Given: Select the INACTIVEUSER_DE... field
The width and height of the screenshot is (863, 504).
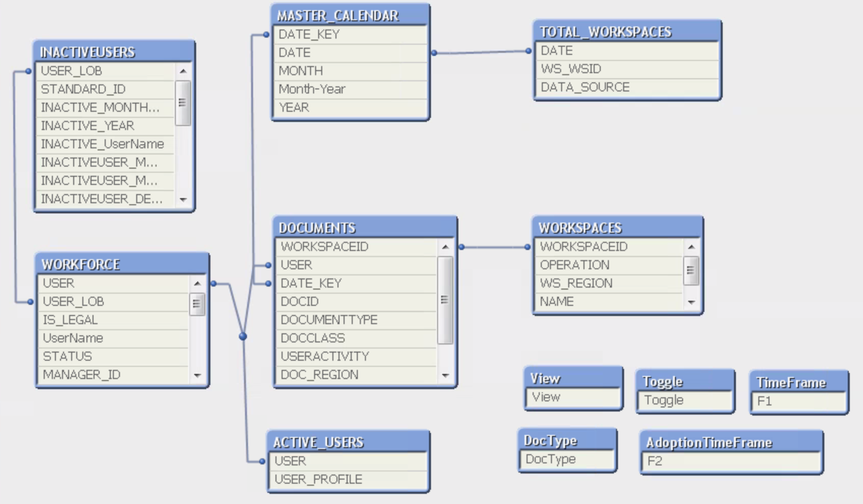Looking at the screenshot, I should (x=106, y=199).
